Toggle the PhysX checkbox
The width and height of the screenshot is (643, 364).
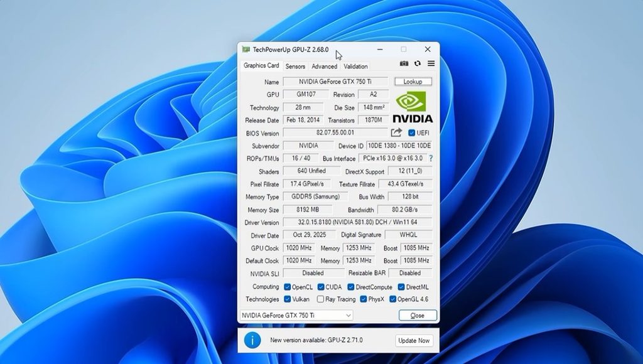coord(364,299)
